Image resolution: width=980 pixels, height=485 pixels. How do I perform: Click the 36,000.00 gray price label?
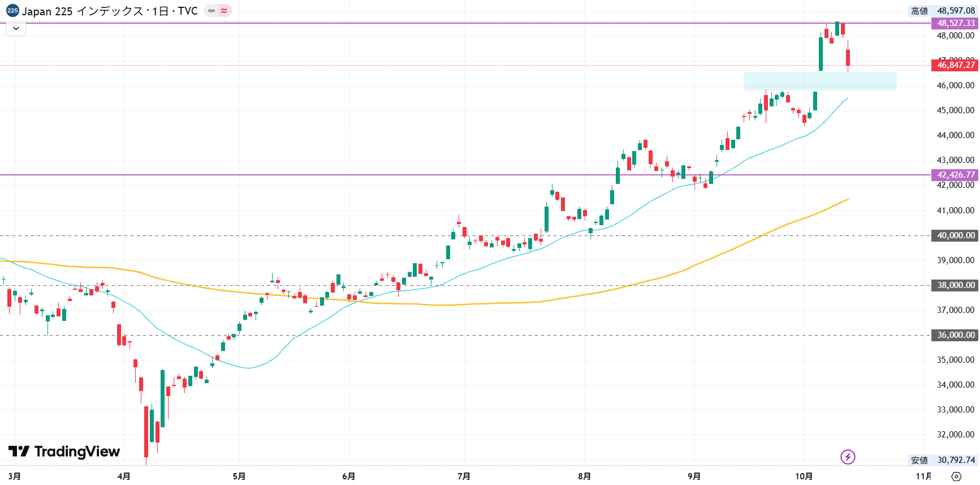(x=955, y=335)
